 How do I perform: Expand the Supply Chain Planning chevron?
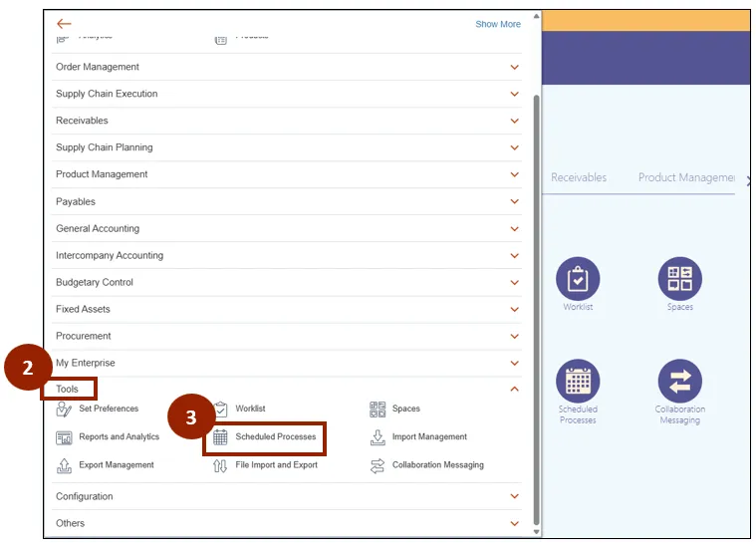click(x=514, y=147)
